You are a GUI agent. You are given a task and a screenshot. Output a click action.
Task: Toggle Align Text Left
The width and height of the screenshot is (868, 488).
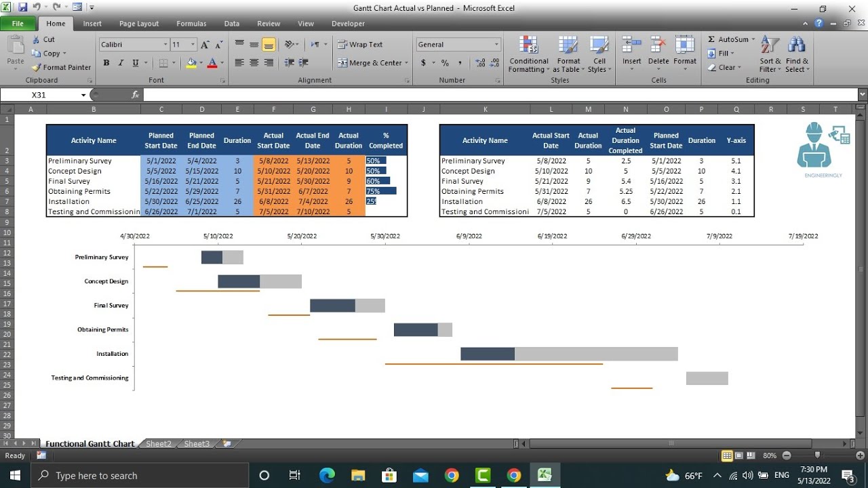coord(239,62)
